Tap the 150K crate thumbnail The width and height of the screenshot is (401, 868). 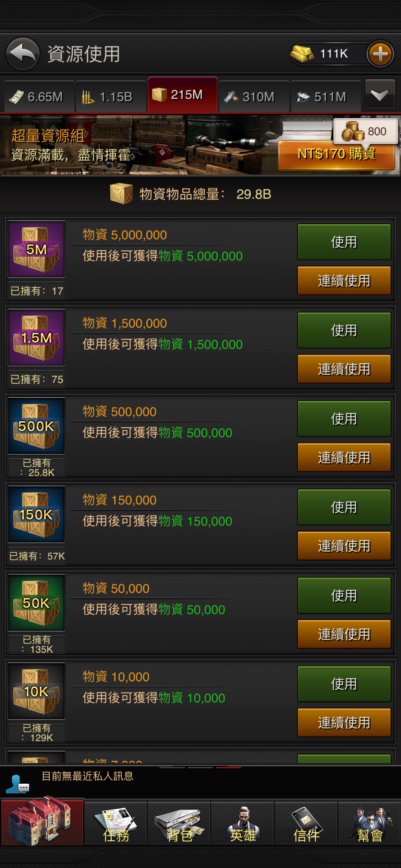click(37, 514)
